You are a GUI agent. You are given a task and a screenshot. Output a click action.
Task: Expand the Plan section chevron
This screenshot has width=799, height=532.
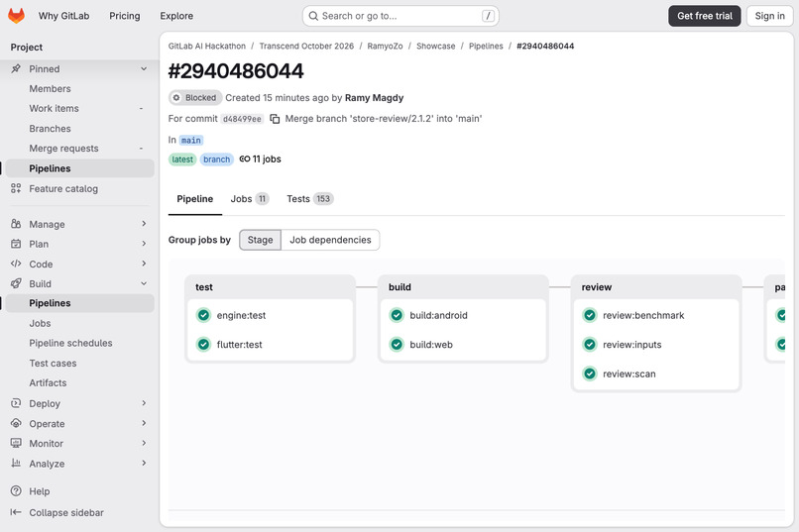[144, 244]
